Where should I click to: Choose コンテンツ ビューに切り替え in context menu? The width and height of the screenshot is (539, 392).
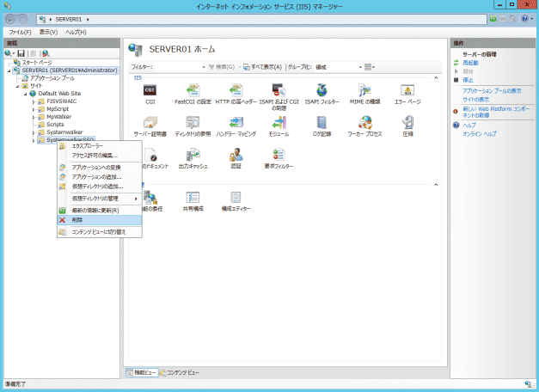coord(100,232)
